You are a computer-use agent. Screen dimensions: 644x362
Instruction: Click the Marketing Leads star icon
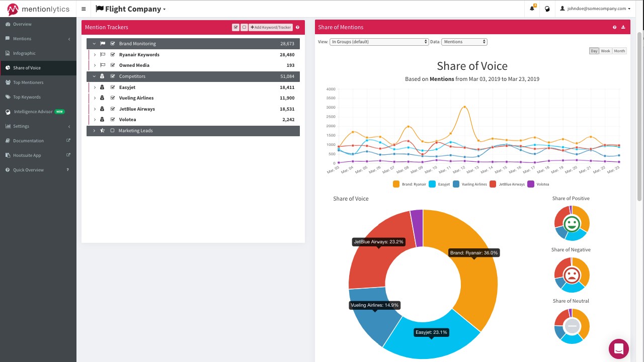102,131
